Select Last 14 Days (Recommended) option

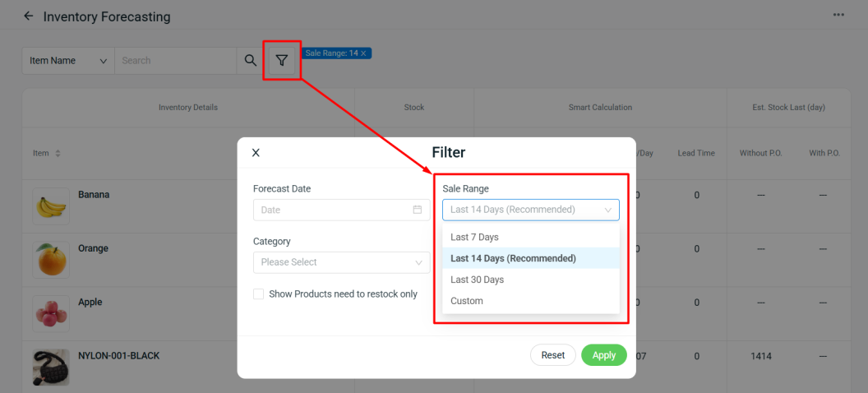513,258
